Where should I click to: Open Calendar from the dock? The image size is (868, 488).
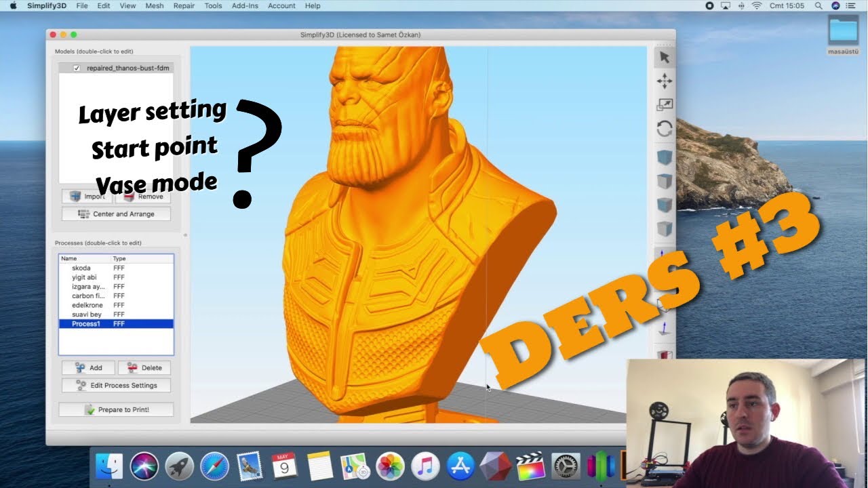pos(285,466)
